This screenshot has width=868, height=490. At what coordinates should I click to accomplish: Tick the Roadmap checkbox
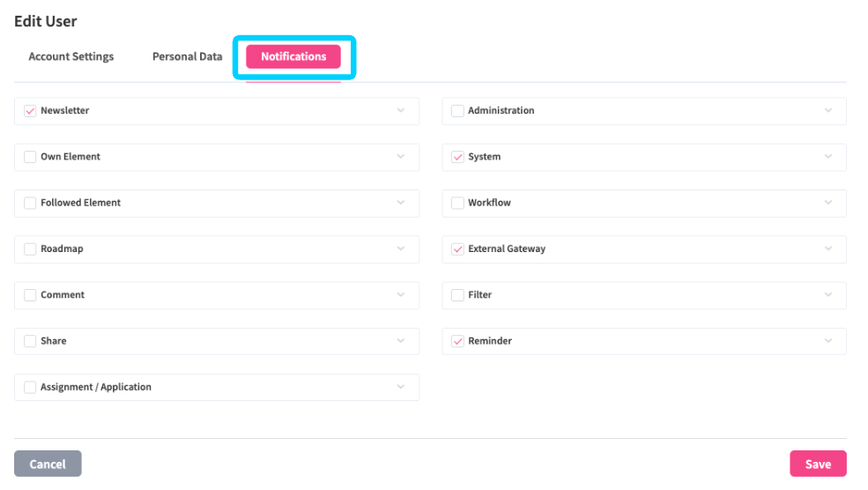30,249
